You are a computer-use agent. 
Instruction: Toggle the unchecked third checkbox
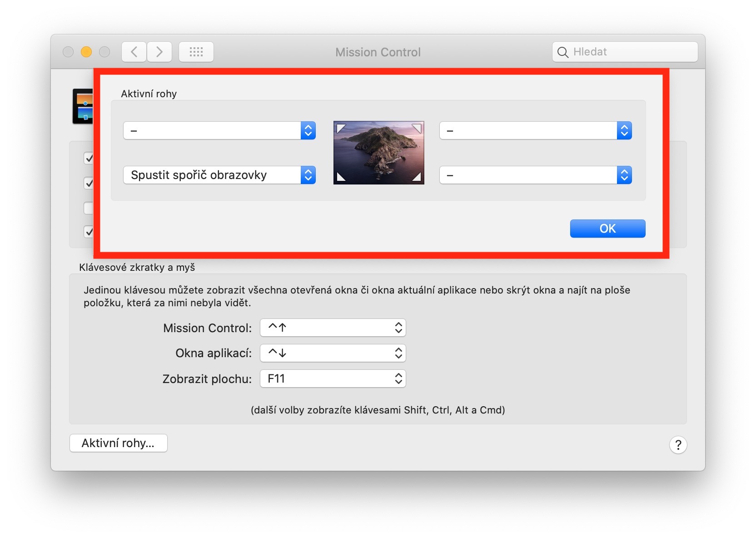[89, 208]
